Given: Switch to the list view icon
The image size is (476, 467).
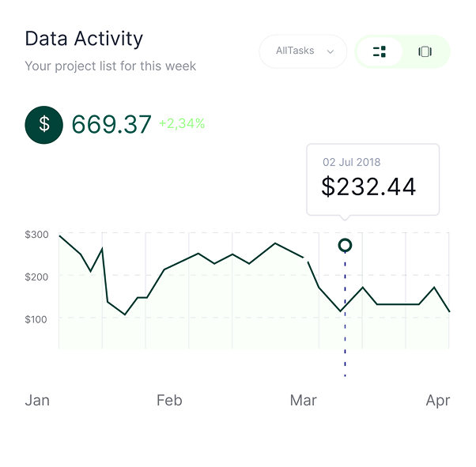Looking at the screenshot, I should tap(380, 51).
